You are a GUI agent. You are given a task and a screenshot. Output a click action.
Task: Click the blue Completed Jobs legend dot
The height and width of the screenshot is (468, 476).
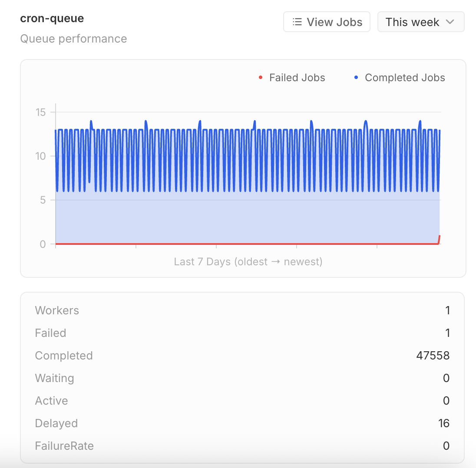click(356, 78)
